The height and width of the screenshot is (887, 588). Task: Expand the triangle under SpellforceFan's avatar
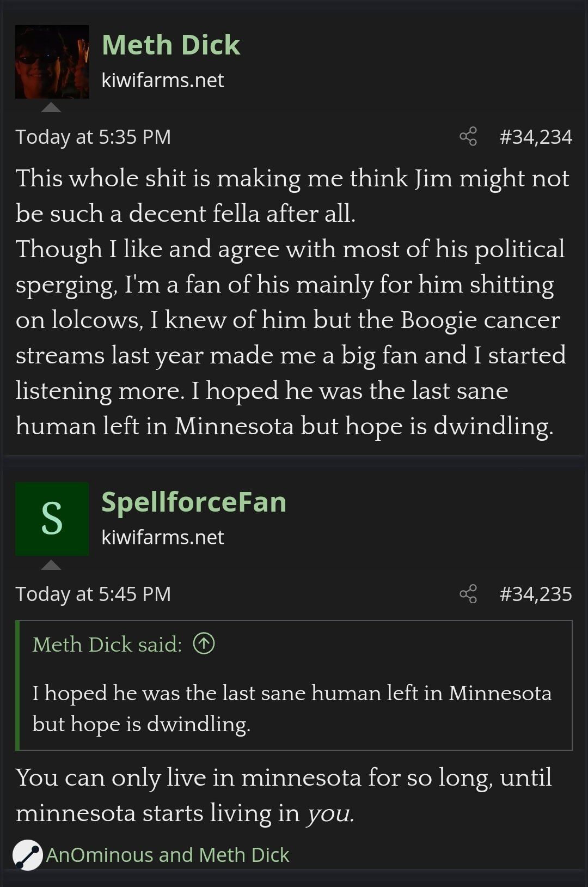(x=51, y=564)
